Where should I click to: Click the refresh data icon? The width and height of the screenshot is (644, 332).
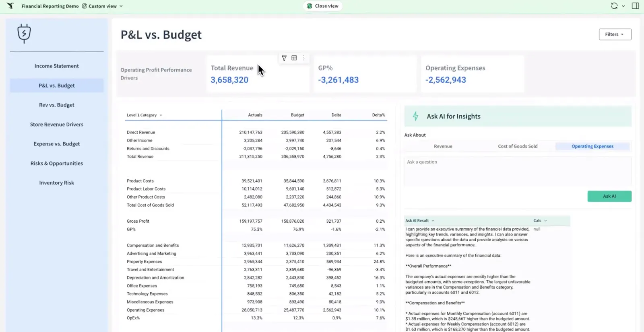coord(614,6)
